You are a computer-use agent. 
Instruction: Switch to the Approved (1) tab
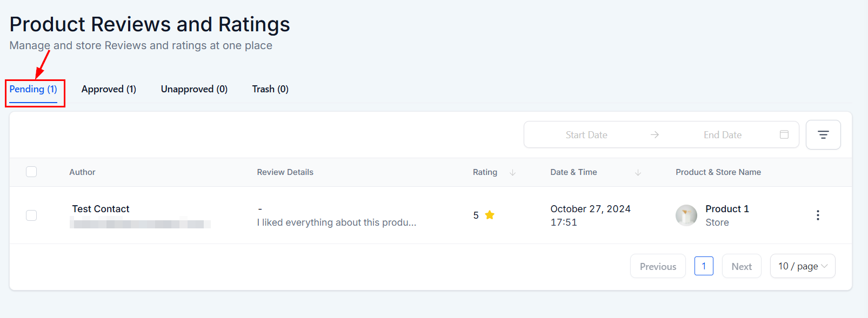[x=109, y=89]
